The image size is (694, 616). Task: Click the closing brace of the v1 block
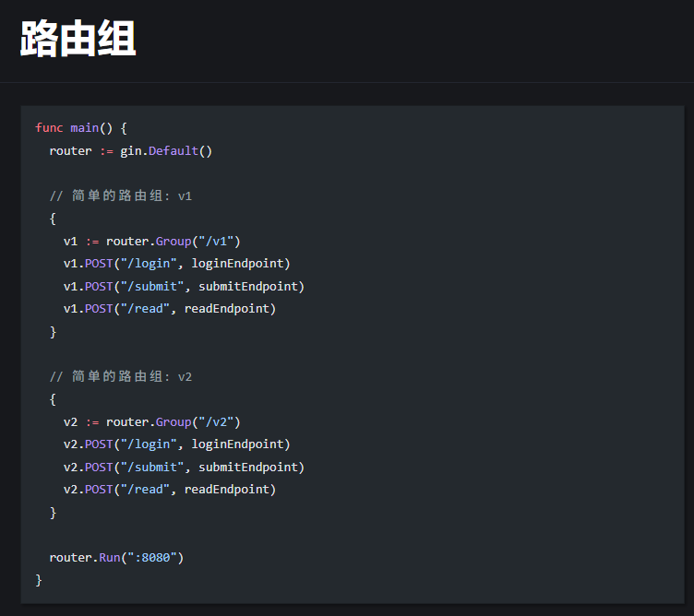pos(54,331)
